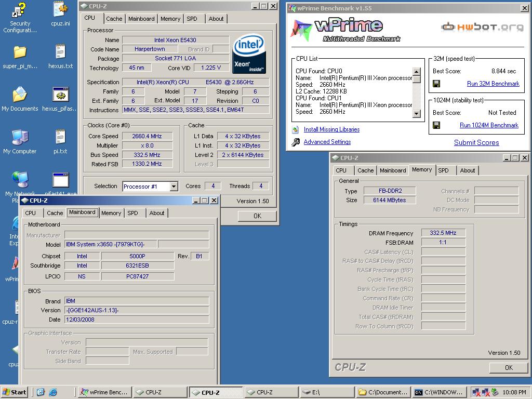
Task: Click the BIOS date 12/03/2008
Action: point(137,320)
